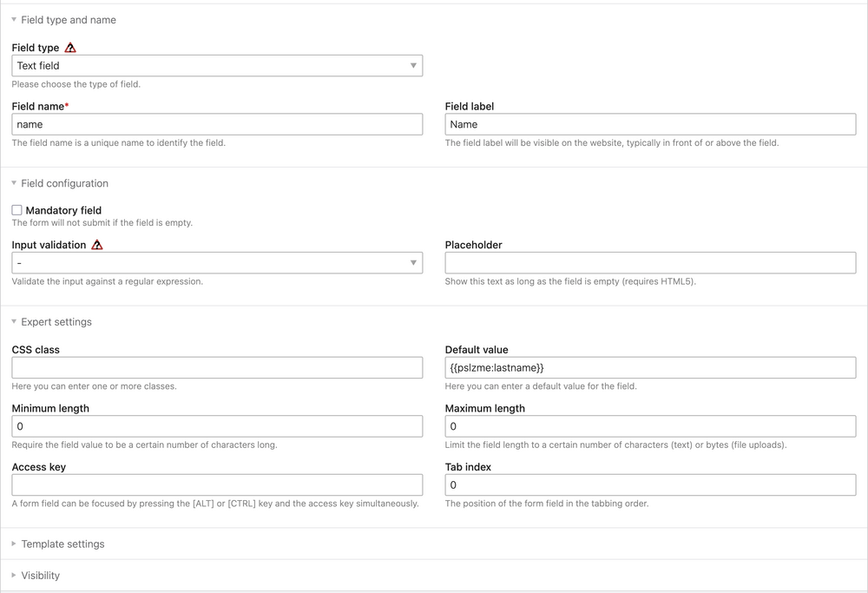Viewport: 868px width, 593px height.
Task: Click the CSS class input field
Action: point(217,367)
